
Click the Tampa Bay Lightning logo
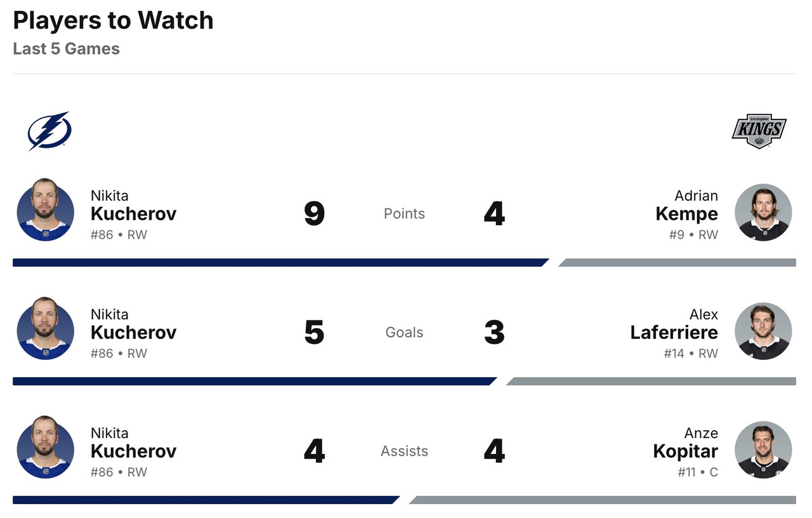pos(49,131)
